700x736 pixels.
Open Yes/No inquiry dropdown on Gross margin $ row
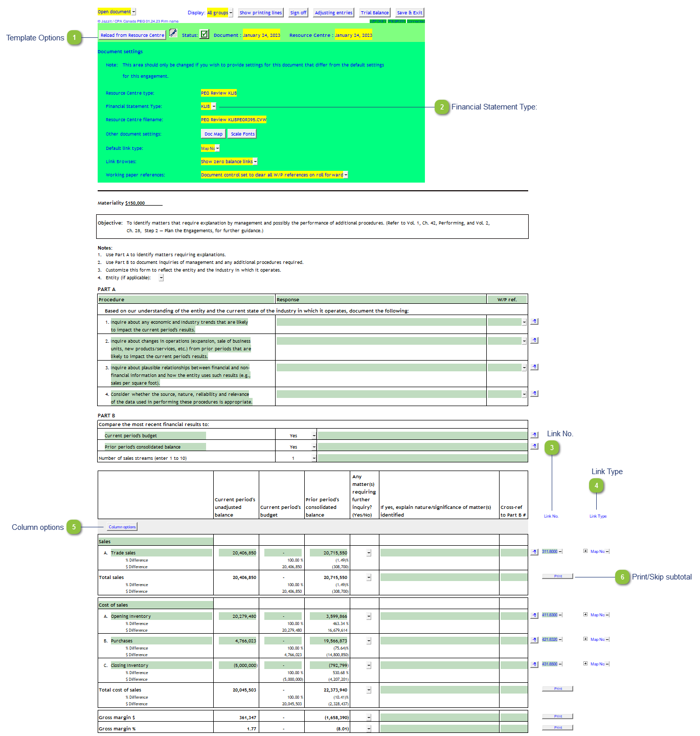(x=369, y=718)
